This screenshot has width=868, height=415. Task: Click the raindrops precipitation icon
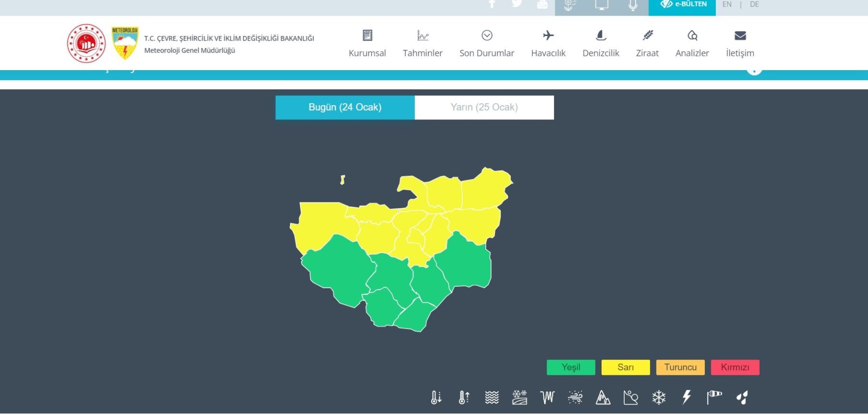pos(742,397)
